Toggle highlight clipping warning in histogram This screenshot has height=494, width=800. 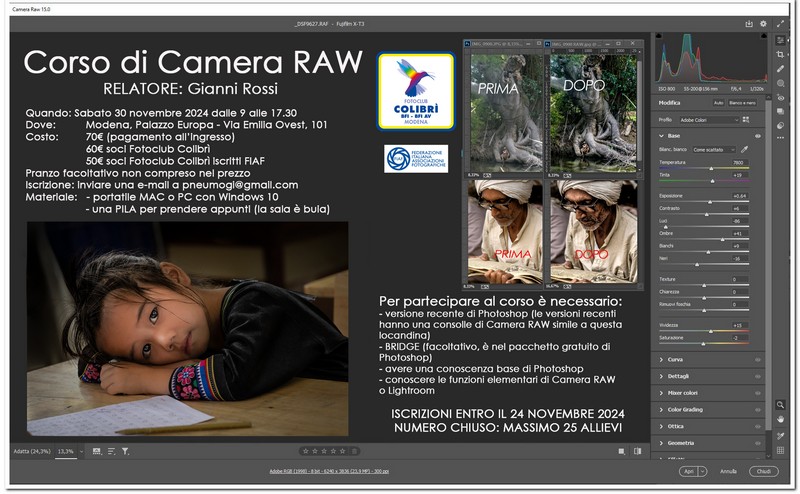764,36
